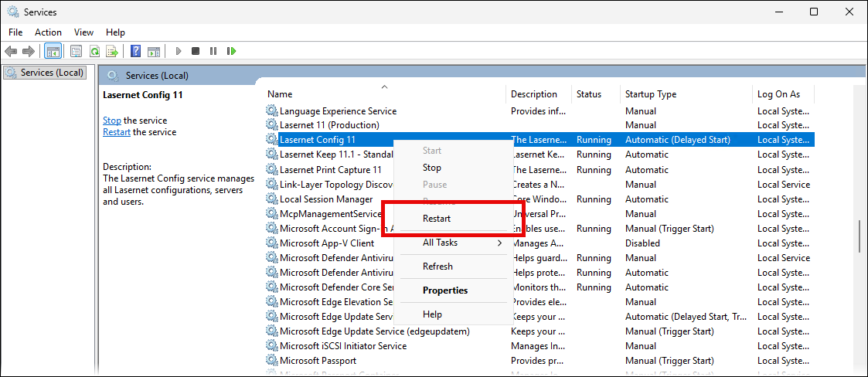The width and height of the screenshot is (868, 377).
Task: Toggle the Show/Hide Action Pane icon
Action: click(x=154, y=51)
